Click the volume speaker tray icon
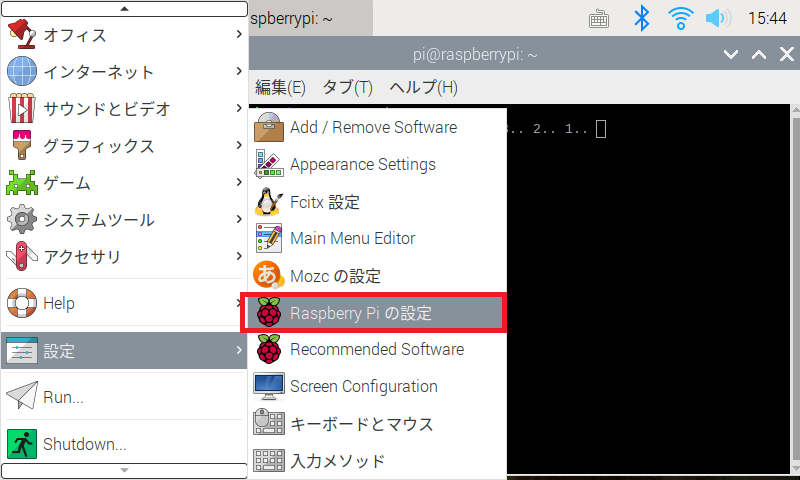Viewport: 800px width, 480px height. click(718, 18)
